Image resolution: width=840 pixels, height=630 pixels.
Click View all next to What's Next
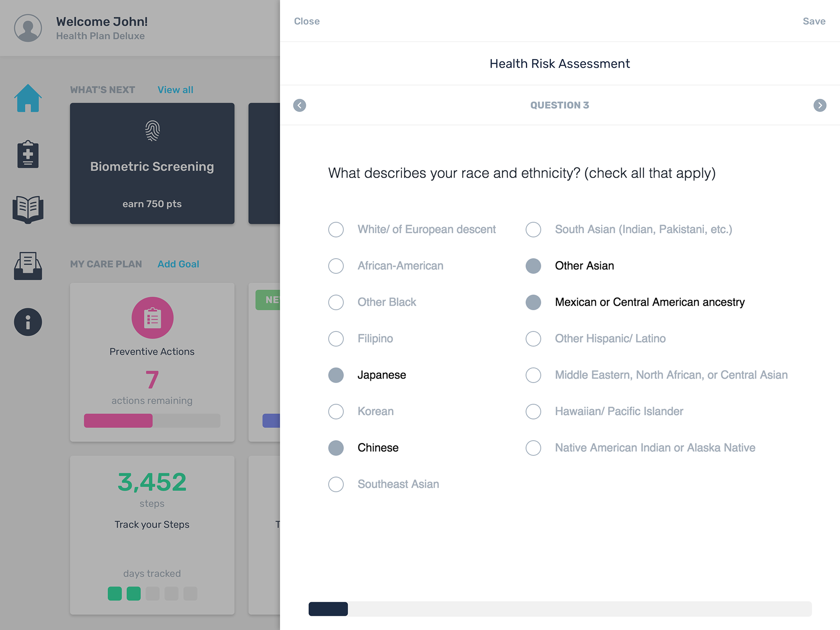coord(175,90)
